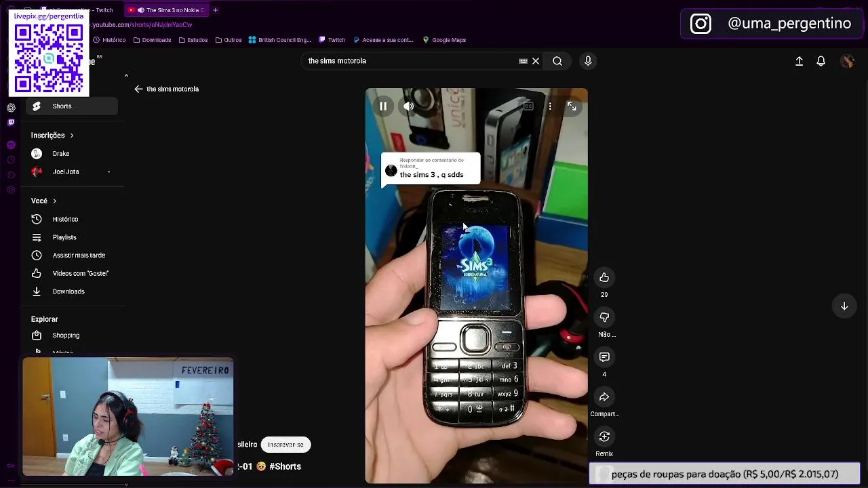Image resolution: width=868 pixels, height=488 pixels.
Task: Open a new browser tab
Action: (215, 10)
